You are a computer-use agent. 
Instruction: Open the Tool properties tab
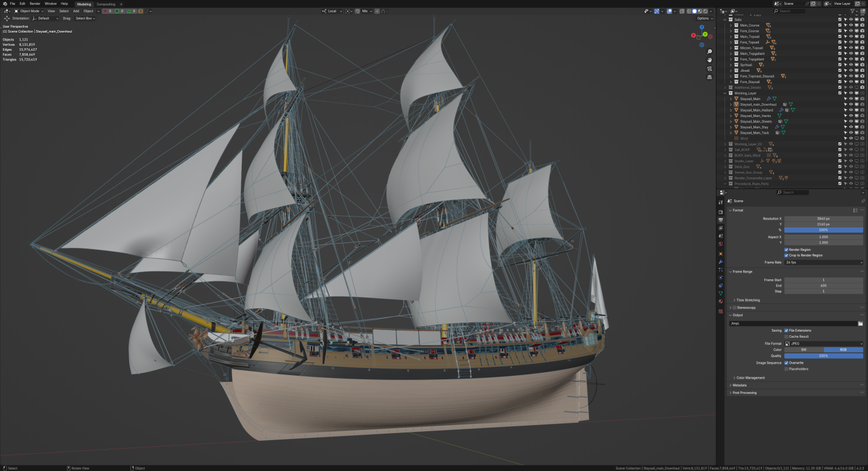(x=720, y=203)
